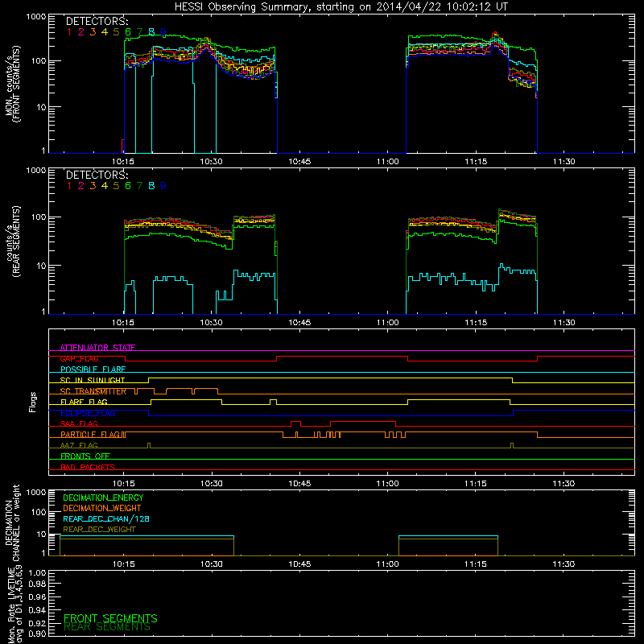Select detector 3 in rear segments legend
This screenshot has width=644, height=644.
point(93,186)
